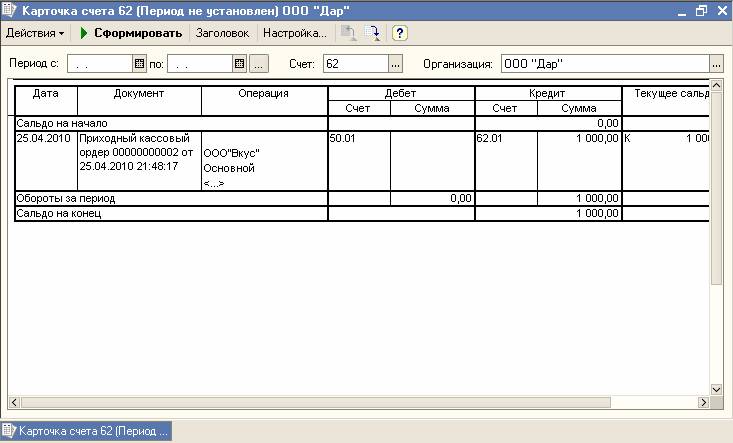Select the ООО"Вкус" operation text
The image size is (733, 443).
(x=231, y=153)
